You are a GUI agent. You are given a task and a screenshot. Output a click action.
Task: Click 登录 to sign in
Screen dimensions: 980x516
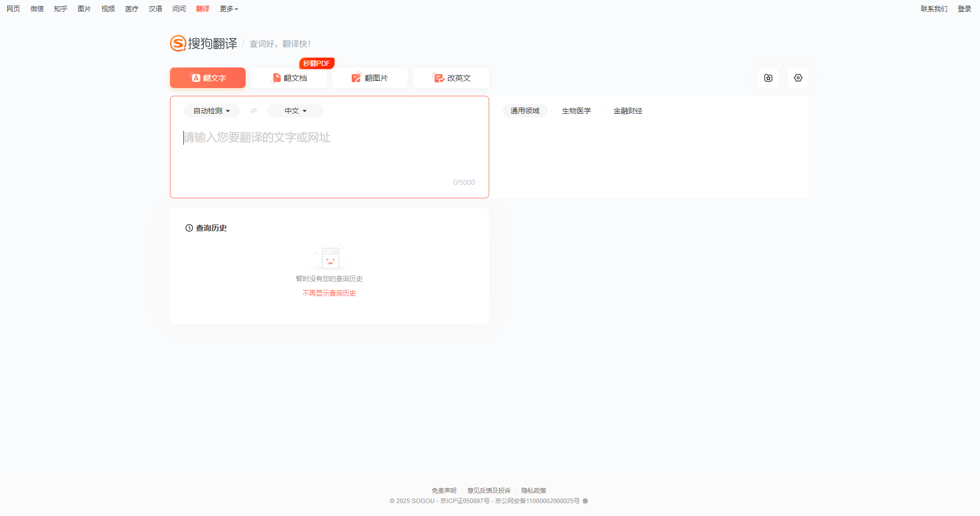[x=964, y=8]
